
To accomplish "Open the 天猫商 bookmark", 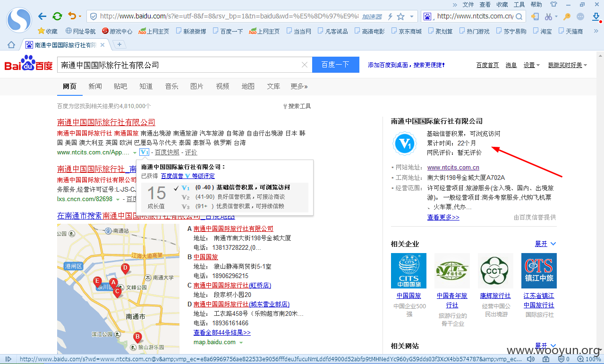I will coord(570,31).
